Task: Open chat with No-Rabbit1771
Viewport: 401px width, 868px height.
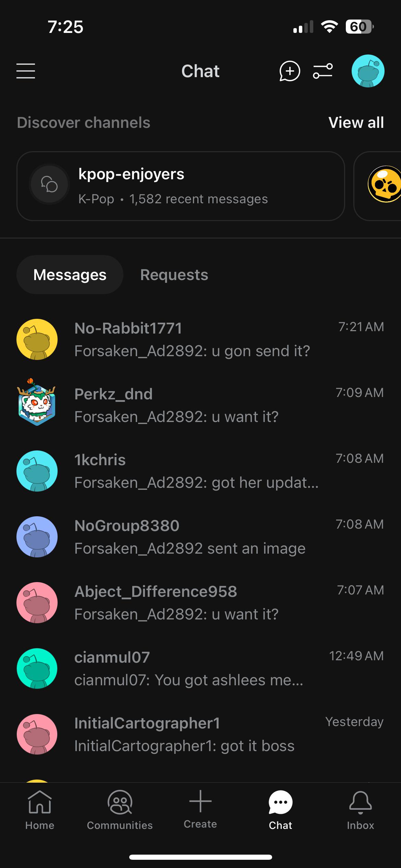Action: [x=200, y=339]
